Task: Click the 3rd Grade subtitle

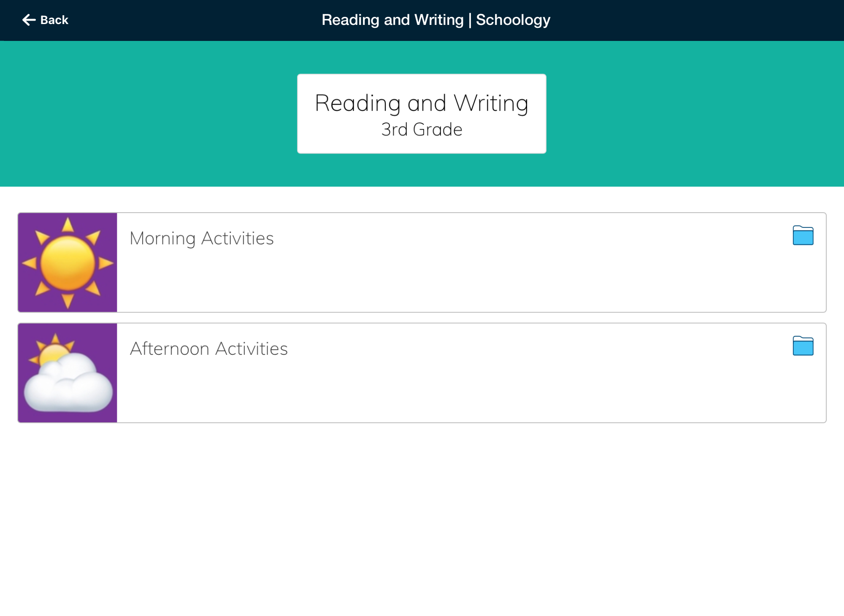Action: [x=422, y=130]
